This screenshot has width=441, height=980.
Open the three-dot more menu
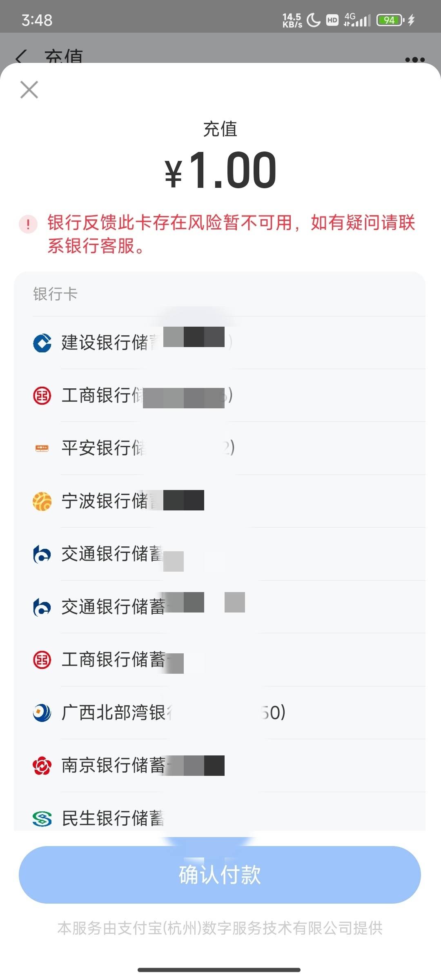[x=415, y=60]
